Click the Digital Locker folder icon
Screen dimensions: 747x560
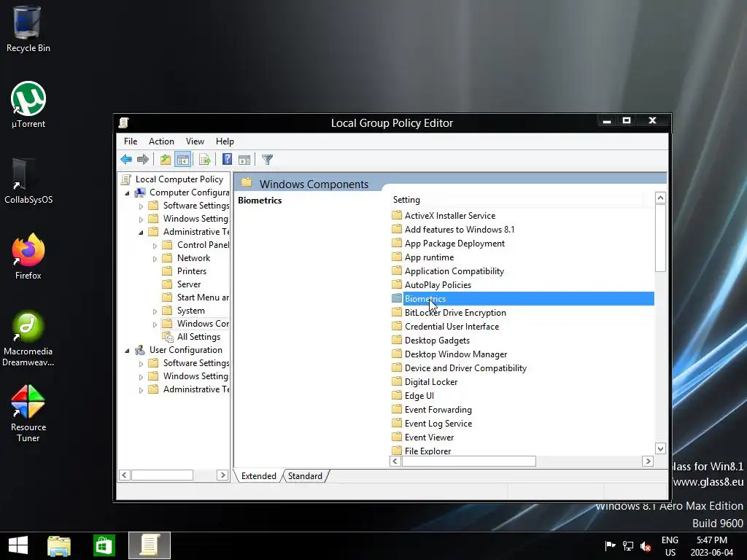point(397,381)
